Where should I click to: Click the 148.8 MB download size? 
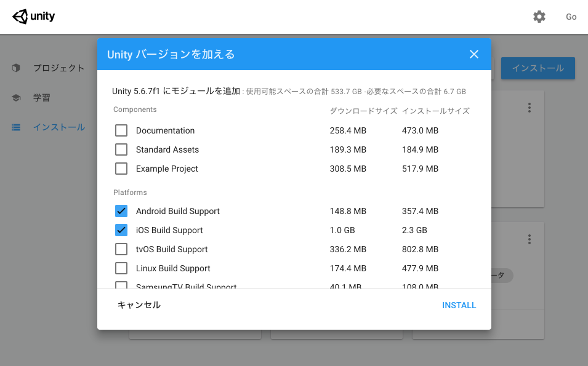(x=348, y=211)
